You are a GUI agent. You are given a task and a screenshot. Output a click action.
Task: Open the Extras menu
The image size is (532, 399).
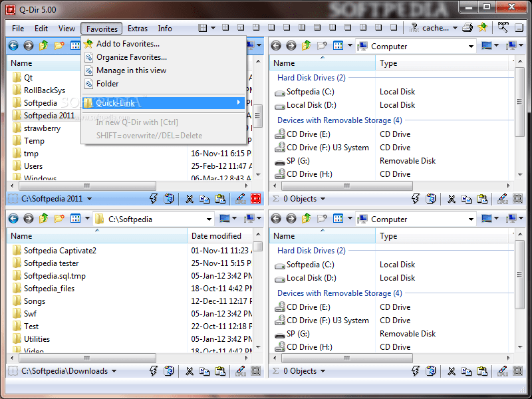(137, 29)
